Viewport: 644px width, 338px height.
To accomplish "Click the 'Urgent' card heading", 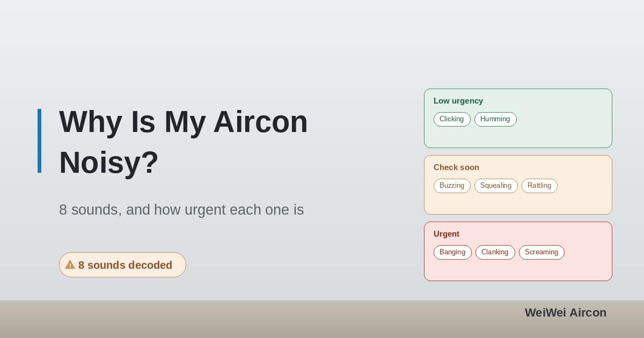I will coord(447,234).
